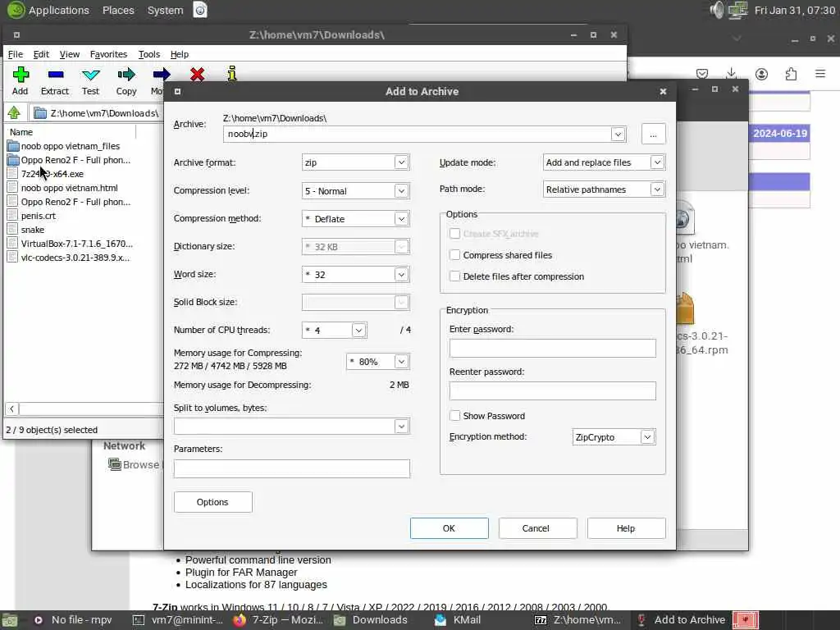This screenshot has width=840, height=630.
Task: Click the blue Extract toolbar icon
Action: click(56, 75)
